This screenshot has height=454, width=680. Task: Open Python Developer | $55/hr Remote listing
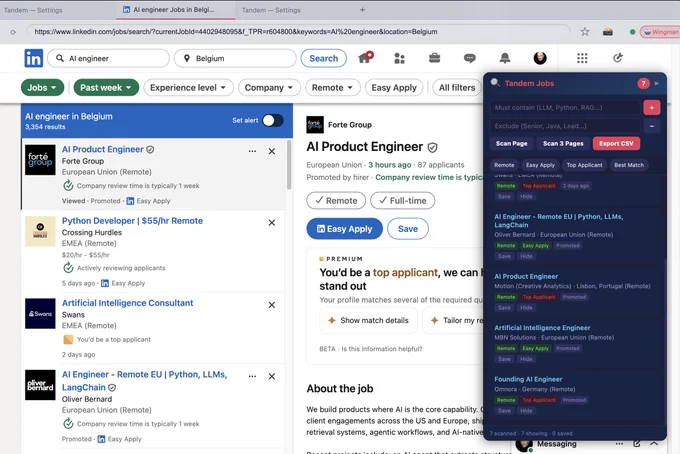(132, 221)
